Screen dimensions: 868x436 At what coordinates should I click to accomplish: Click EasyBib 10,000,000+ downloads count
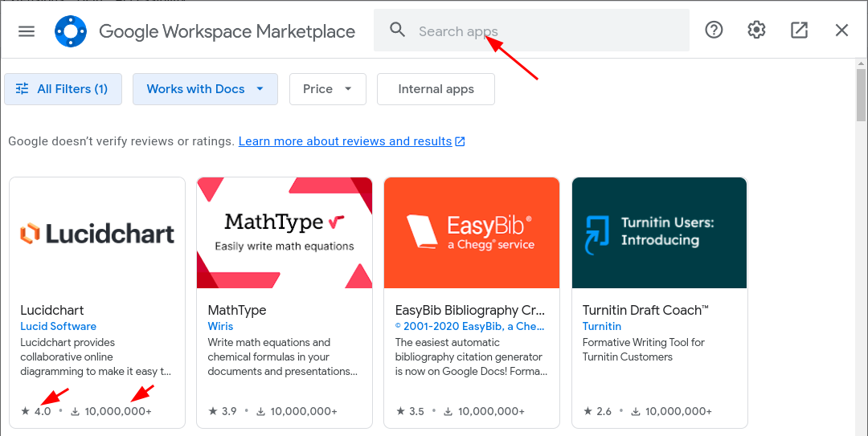(x=485, y=412)
